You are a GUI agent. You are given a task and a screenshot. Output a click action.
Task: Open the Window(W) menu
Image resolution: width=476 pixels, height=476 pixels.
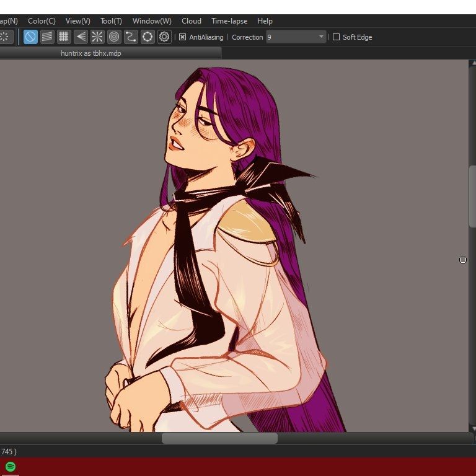152,21
